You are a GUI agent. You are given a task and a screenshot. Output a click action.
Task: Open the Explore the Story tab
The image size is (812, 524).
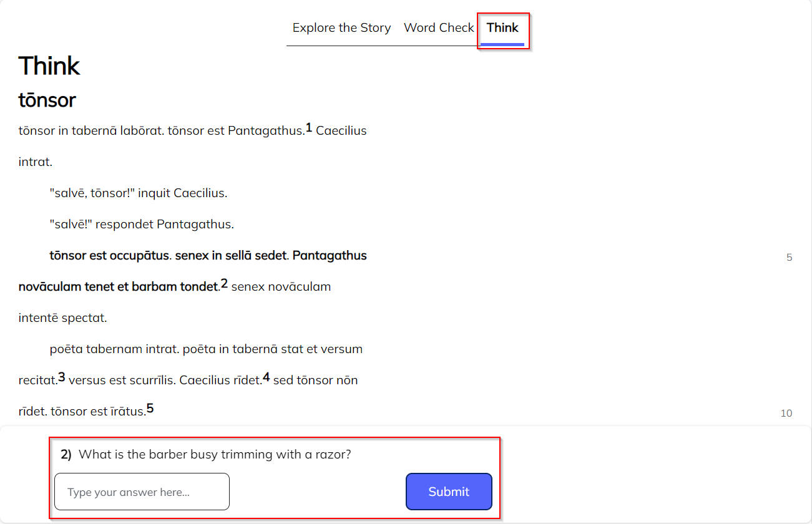[x=341, y=27]
